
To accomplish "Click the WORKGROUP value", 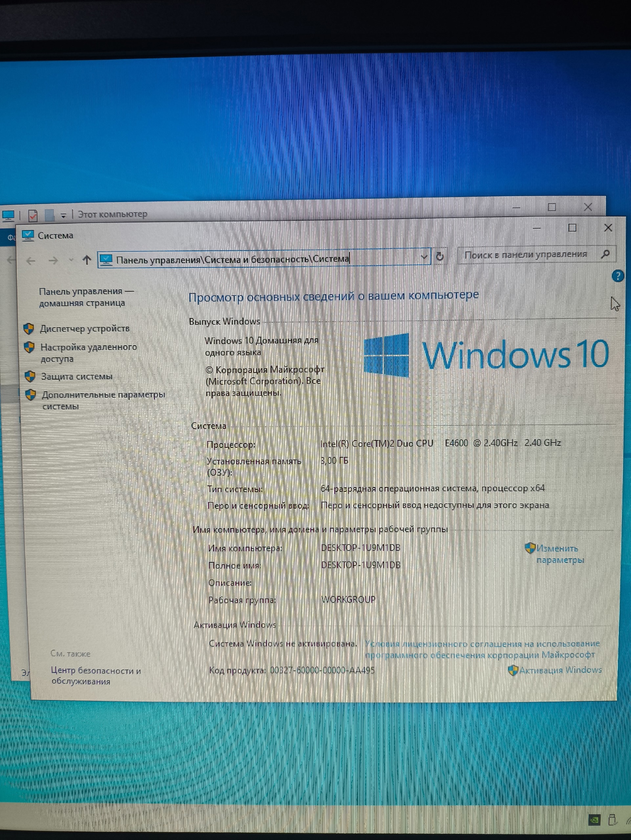I will click(x=348, y=599).
